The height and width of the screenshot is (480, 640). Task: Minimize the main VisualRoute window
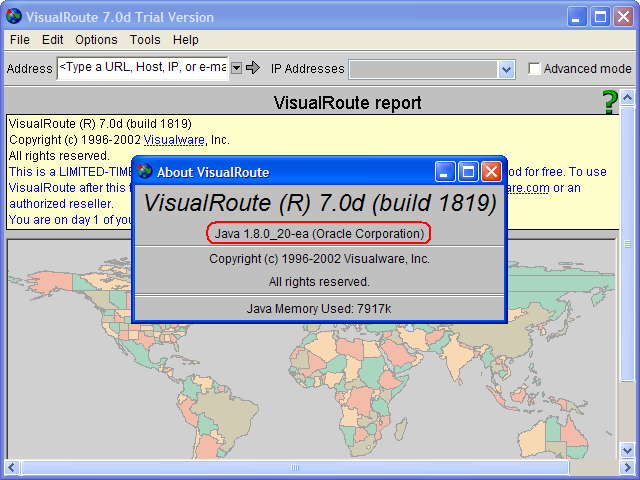(577, 17)
